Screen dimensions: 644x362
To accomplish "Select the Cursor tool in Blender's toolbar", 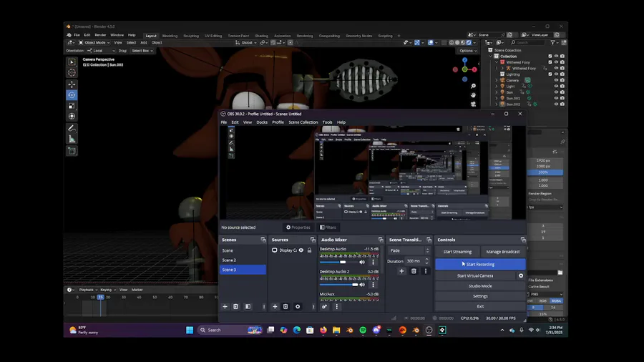I will 72,73.
